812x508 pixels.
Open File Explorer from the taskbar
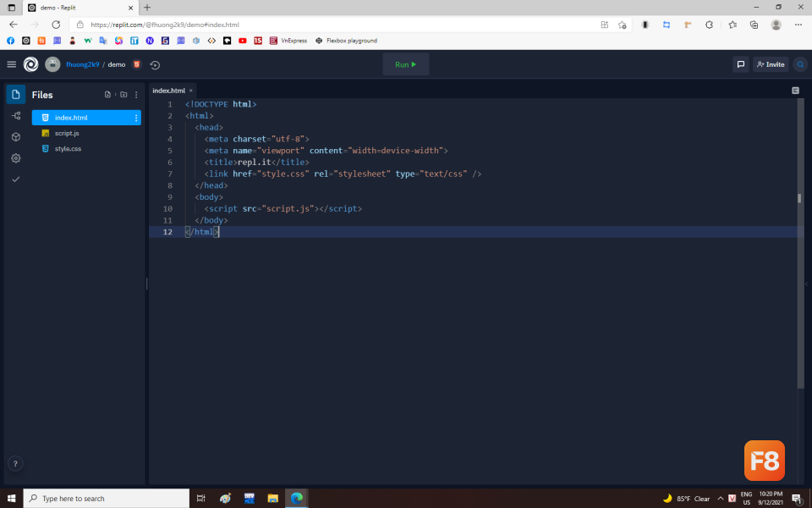coord(273,498)
